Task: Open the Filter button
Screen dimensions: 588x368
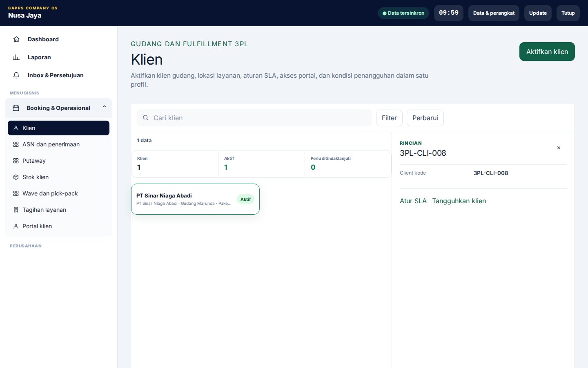Action: click(x=389, y=118)
